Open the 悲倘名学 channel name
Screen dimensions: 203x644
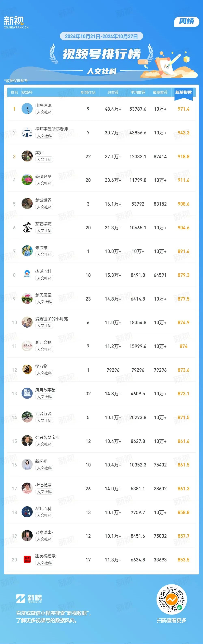[x=43, y=177]
